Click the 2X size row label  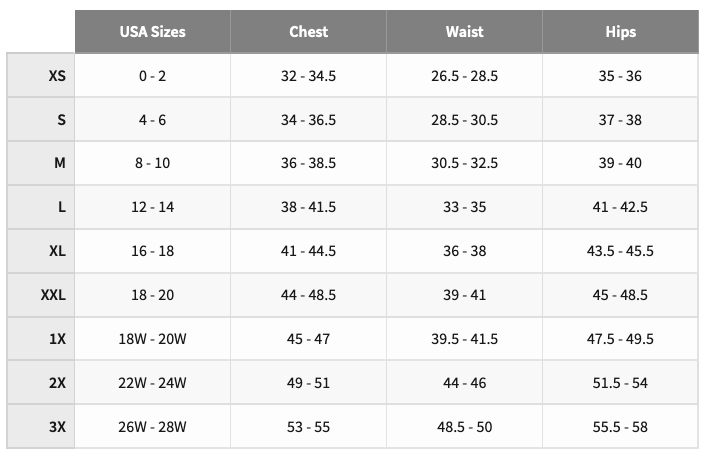[57, 383]
